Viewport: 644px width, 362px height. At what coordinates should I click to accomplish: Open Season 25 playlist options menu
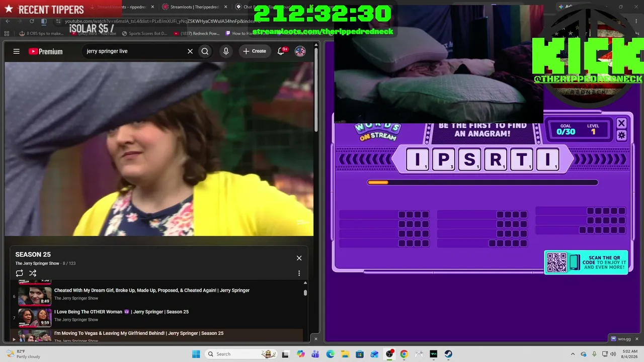click(299, 273)
